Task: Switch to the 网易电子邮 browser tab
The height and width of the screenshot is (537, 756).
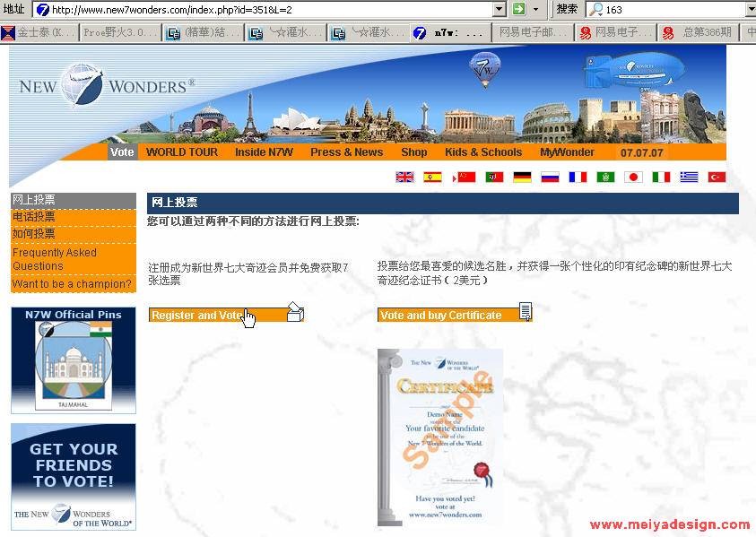Action: (534, 33)
